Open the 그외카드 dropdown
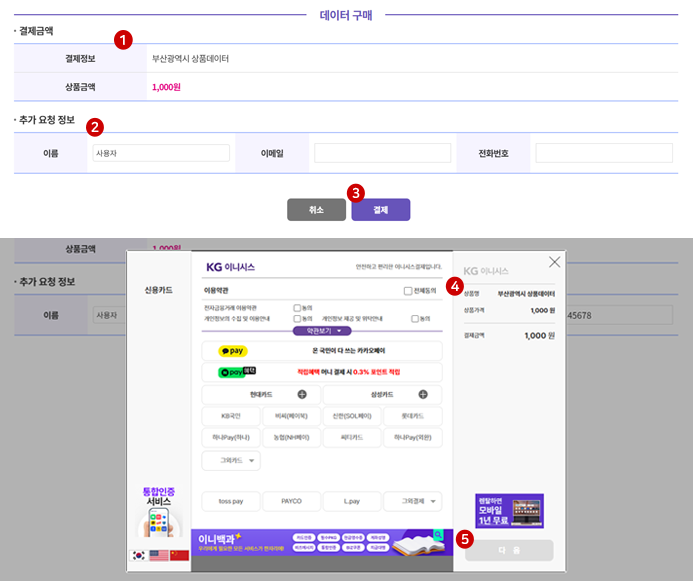 pyautogui.click(x=231, y=460)
